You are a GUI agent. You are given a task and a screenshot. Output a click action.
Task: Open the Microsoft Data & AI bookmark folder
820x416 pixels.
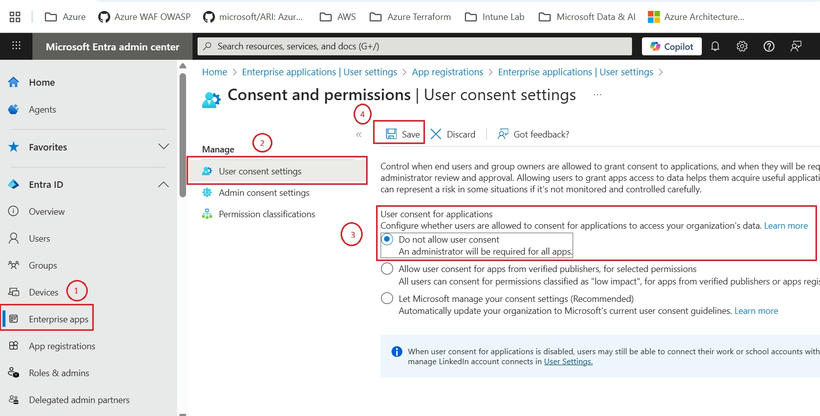coord(587,17)
